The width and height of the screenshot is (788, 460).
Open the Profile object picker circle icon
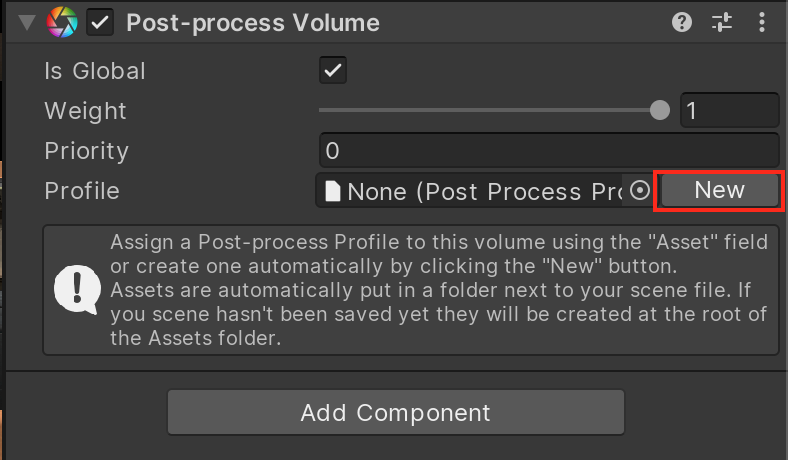[x=639, y=191]
